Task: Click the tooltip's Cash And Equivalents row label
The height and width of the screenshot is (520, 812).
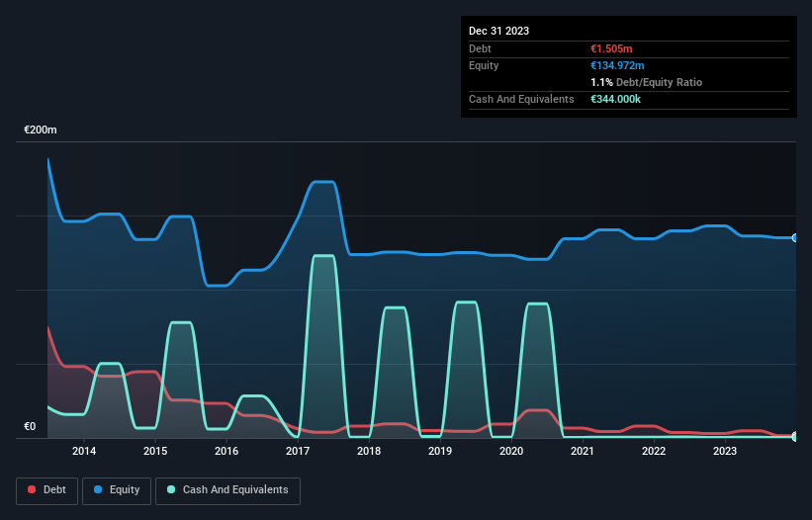Action: (521, 99)
